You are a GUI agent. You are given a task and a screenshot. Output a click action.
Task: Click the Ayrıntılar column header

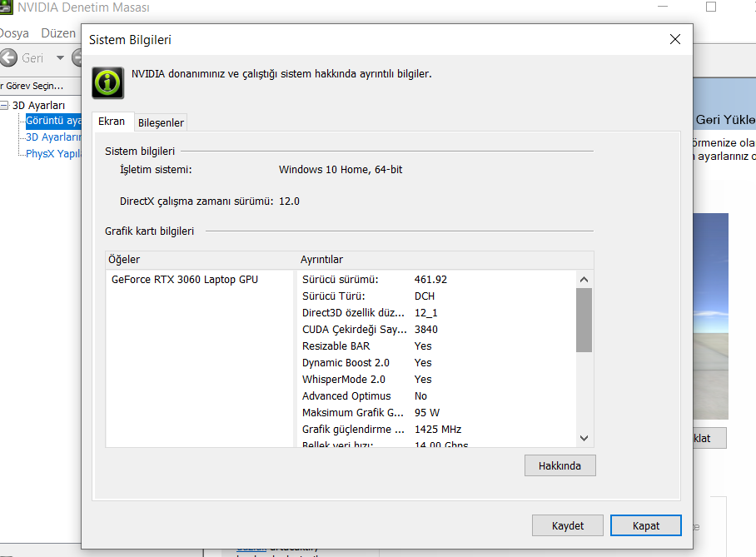click(x=446, y=260)
